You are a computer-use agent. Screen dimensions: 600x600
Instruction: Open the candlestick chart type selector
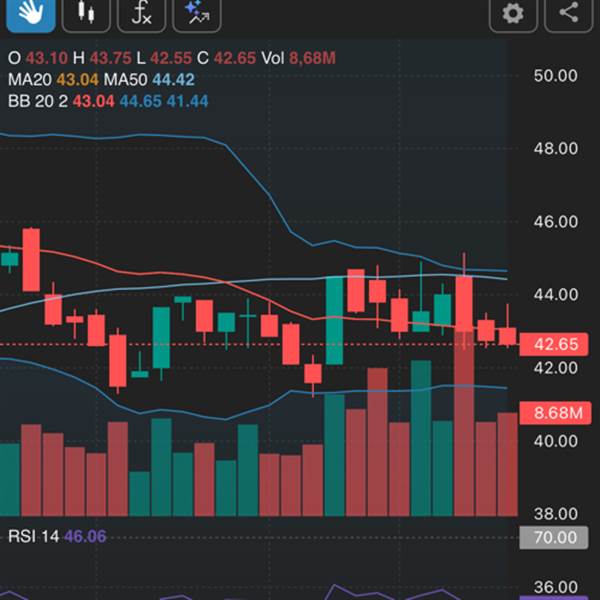87,13
